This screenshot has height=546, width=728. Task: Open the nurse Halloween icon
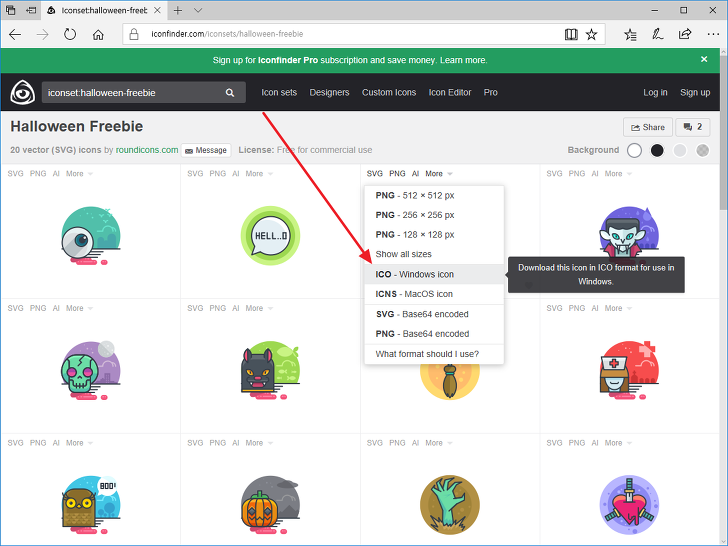click(x=629, y=370)
